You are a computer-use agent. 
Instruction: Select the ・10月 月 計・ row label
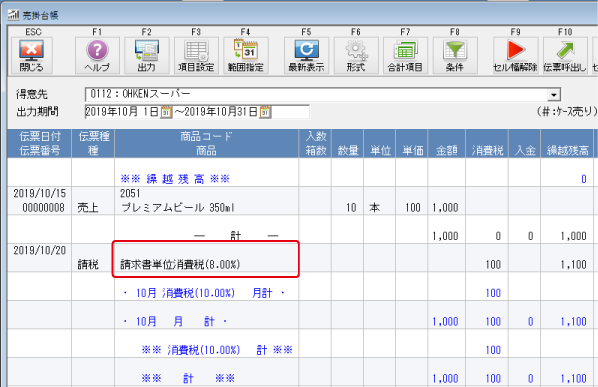tap(175, 322)
